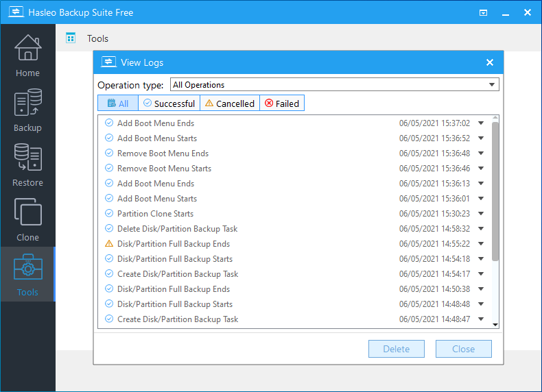Open the Restore section in sidebar
Image resolution: width=542 pixels, height=392 pixels.
(27, 164)
